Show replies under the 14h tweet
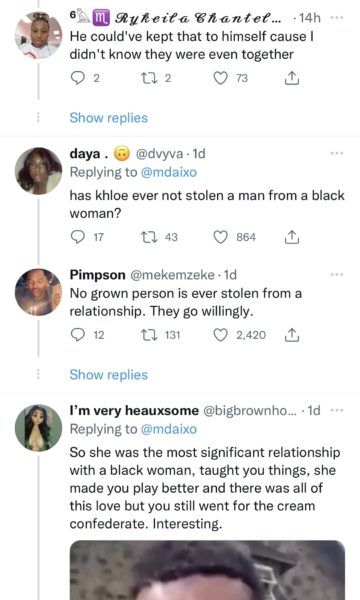Viewport: 360px width, 600px height. click(x=109, y=118)
